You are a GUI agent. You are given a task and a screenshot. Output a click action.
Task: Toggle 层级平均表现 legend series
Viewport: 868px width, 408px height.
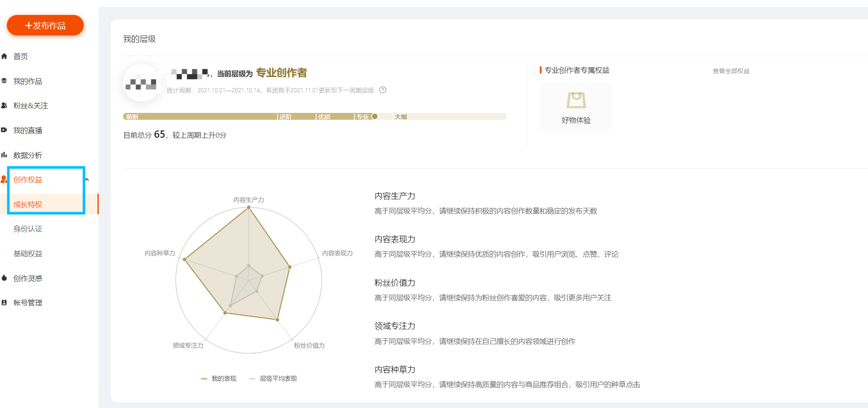tap(273, 378)
